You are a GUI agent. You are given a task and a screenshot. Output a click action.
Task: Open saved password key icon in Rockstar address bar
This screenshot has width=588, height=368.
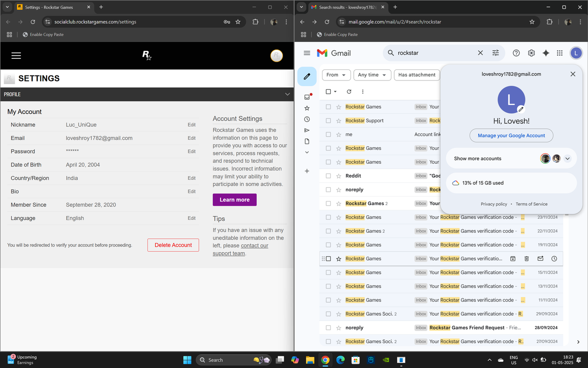[227, 22]
